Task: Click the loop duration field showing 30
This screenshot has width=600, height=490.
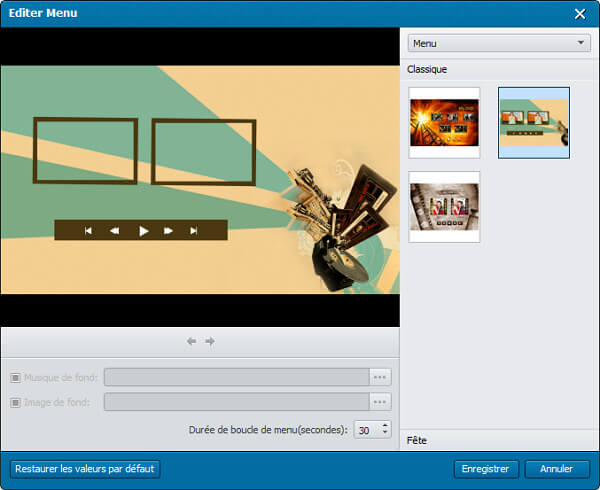Action: pyautogui.click(x=368, y=430)
